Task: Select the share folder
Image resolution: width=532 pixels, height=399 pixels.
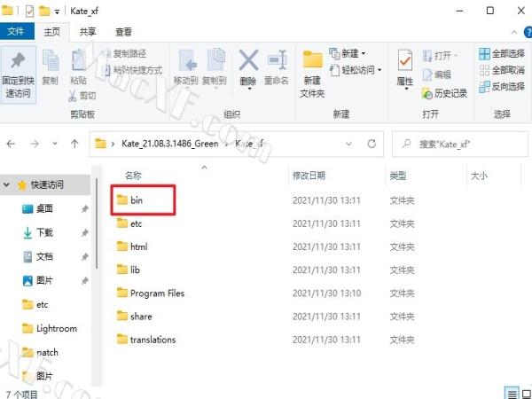Action: coord(135,317)
